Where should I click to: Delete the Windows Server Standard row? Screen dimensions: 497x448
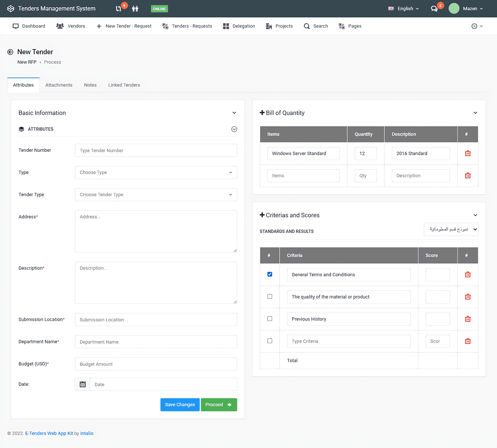click(x=468, y=153)
